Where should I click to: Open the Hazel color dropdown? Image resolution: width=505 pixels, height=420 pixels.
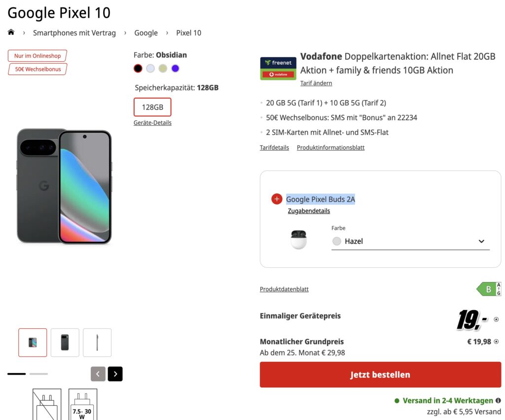point(410,241)
